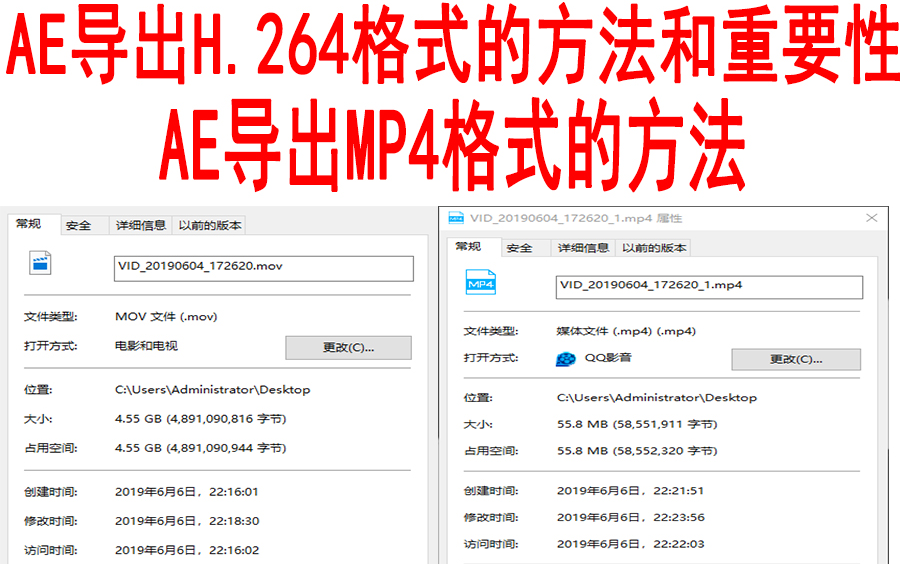Click 55.8 MB (58,552,320 字节) disk size value
900x564 pixels.
pos(637,451)
